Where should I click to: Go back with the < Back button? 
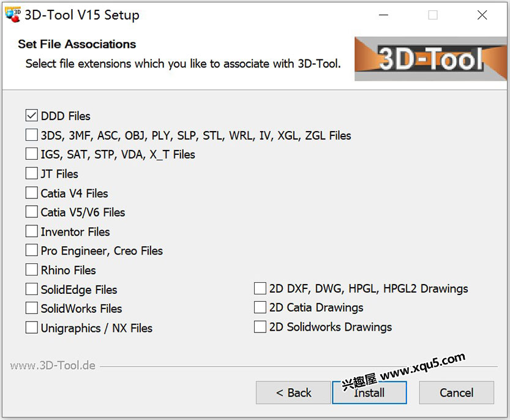tap(293, 392)
